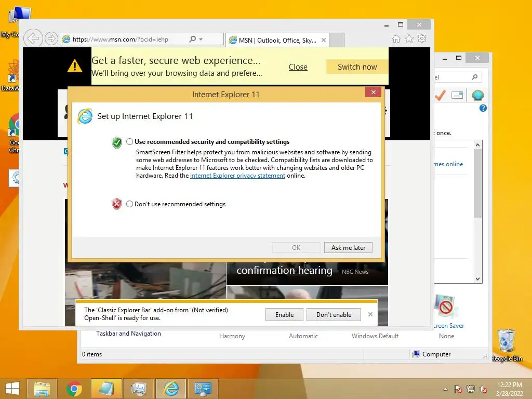Screen dimensions: 532x399
Task: Click Screen Saver icon
Action: click(446, 307)
